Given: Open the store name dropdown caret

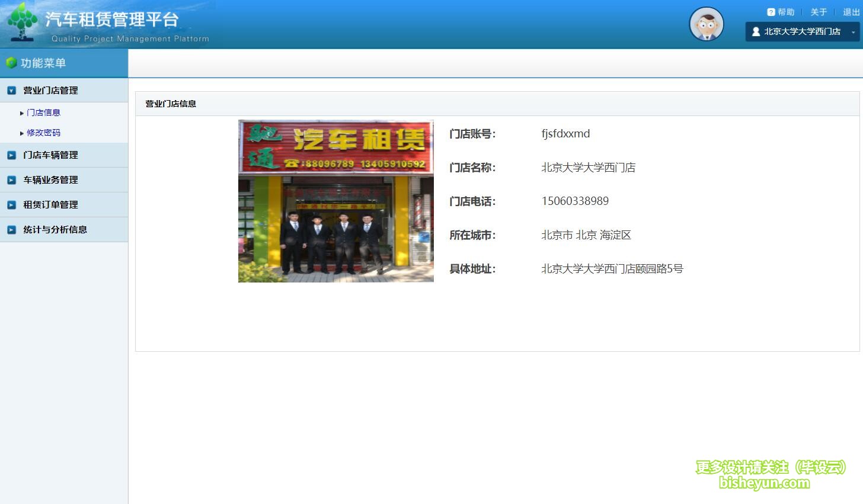Looking at the screenshot, I should [852, 31].
